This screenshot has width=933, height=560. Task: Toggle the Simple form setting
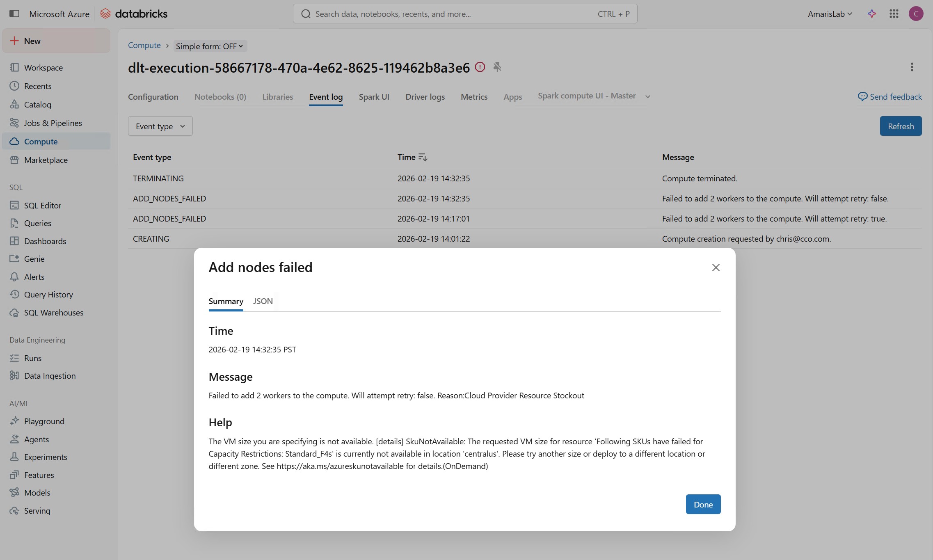[x=210, y=46]
